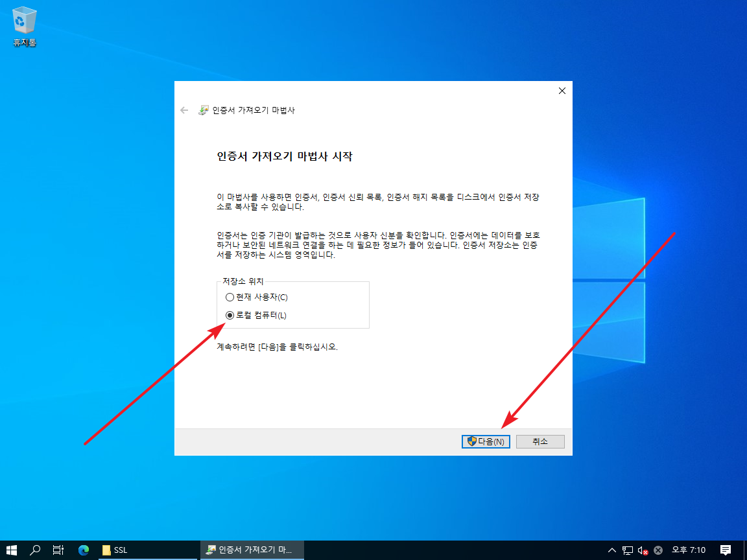Click the 저장소 위치 group label
This screenshot has height=560, width=747.
coord(243,281)
